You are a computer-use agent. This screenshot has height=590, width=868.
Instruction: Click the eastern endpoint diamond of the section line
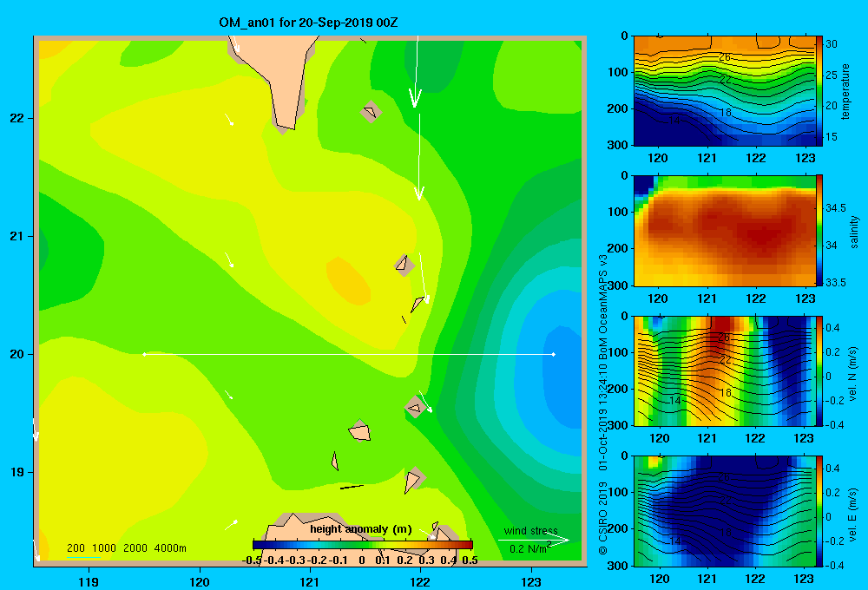pos(553,354)
